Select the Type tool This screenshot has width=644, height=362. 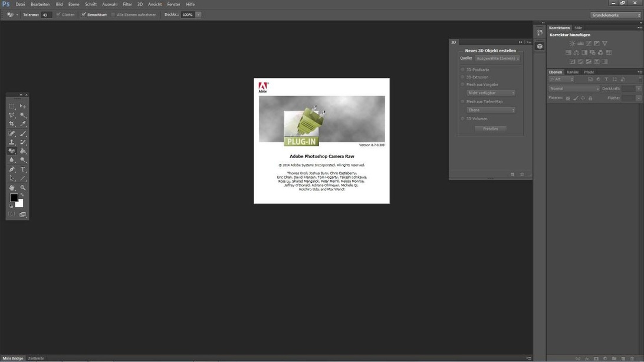click(23, 169)
